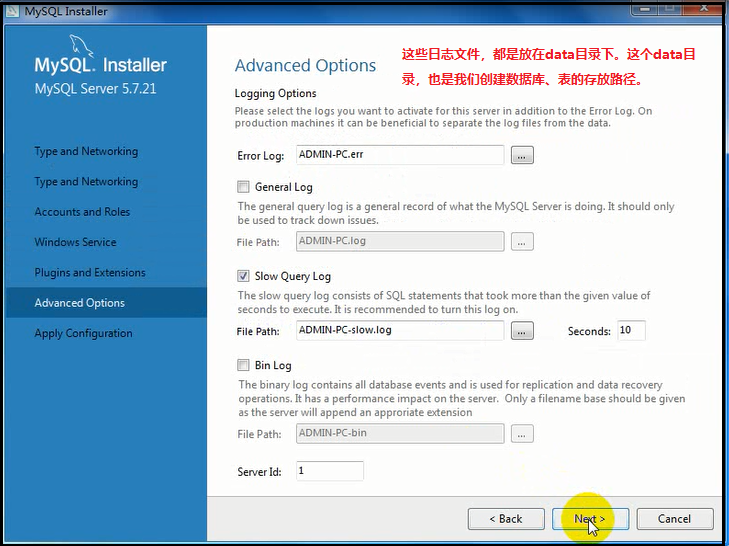The width and height of the screenshot is (729, 546).
Task: Focus Slow Query Log path ADMIN-PC-slow.log
Action: 400,331
